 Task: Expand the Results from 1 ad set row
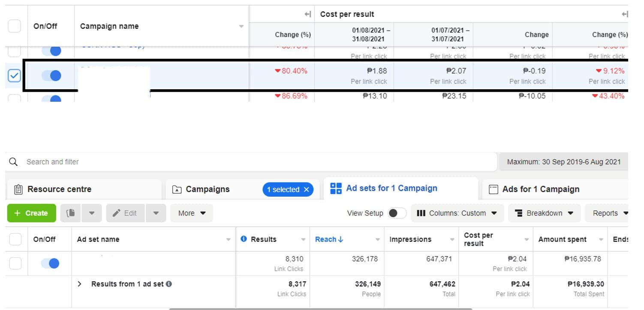tap(80, 284)
